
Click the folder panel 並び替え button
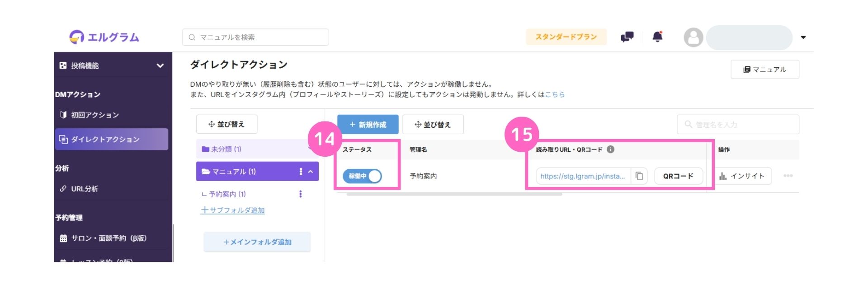[x=226, y=124]
